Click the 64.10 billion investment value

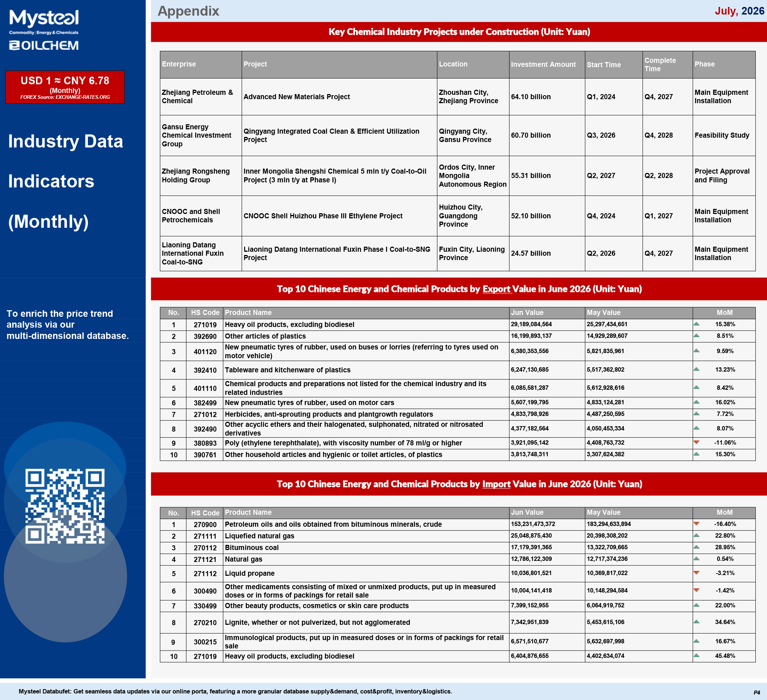click(x=531, y=97)
